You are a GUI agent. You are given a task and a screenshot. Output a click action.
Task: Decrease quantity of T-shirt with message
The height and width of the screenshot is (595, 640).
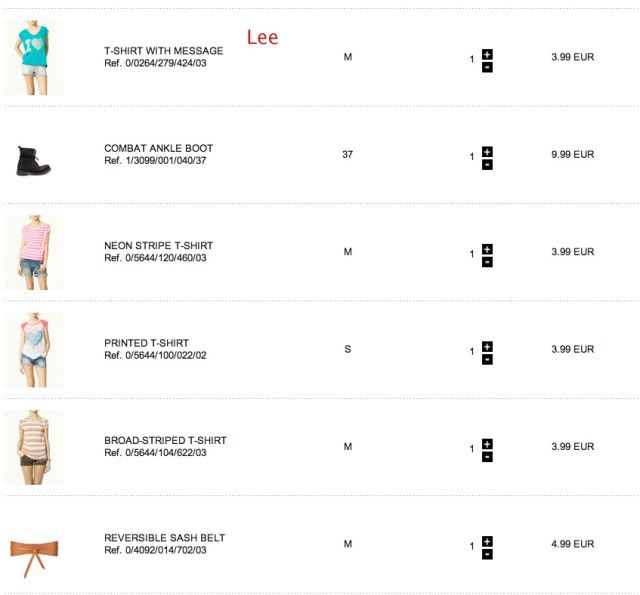coord(487,67)
